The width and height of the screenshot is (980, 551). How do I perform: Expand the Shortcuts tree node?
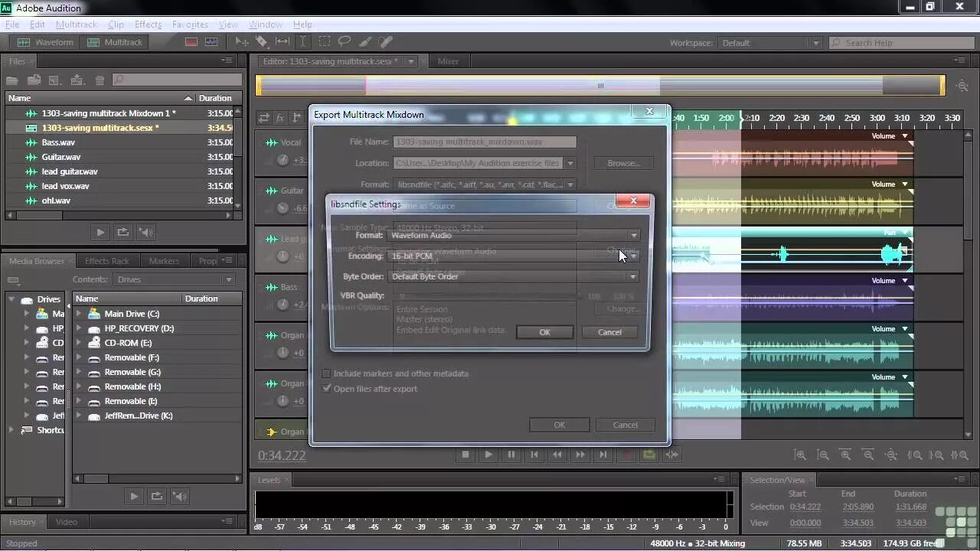pyautogui.click(x=11, y=430)
